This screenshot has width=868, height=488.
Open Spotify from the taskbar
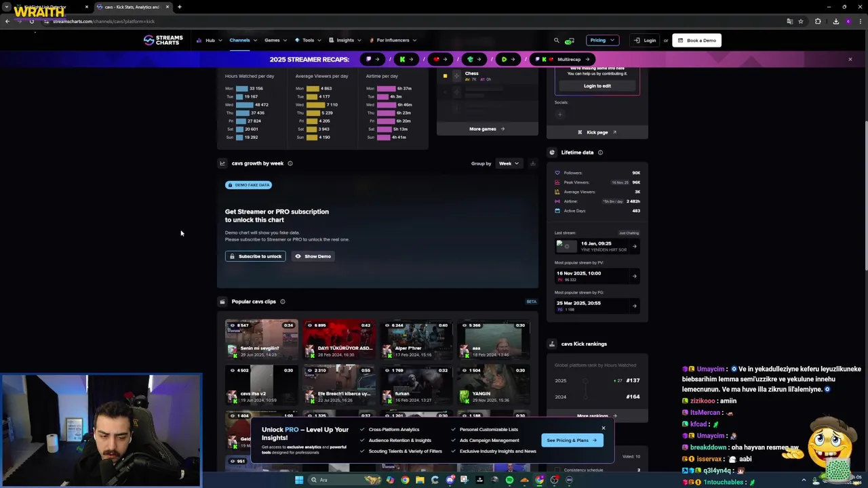click(x=509, y=480)
